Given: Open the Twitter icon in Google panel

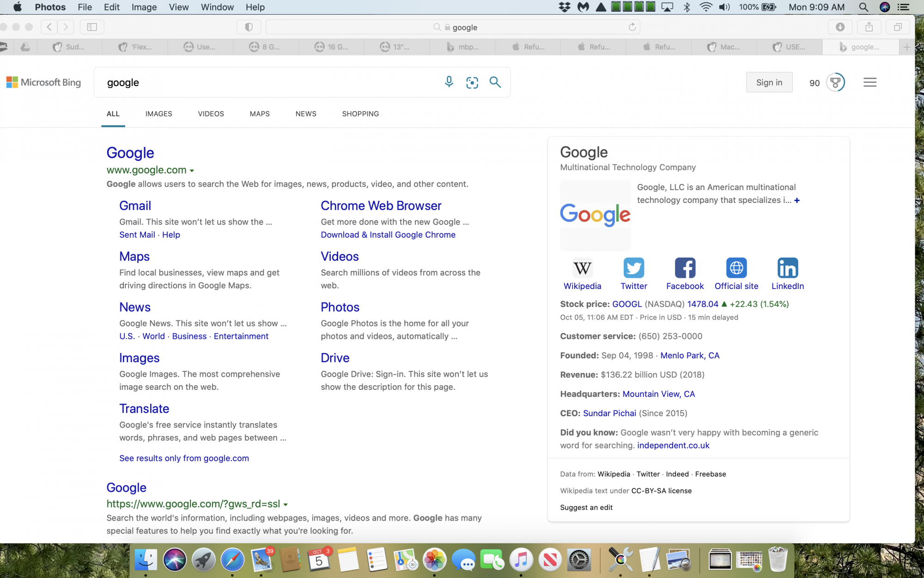Looking at the screenshot, I should point(634,268).
